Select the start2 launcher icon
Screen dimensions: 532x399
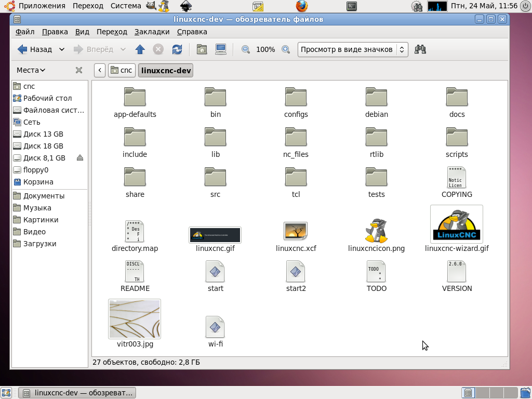tap(296, 271)
